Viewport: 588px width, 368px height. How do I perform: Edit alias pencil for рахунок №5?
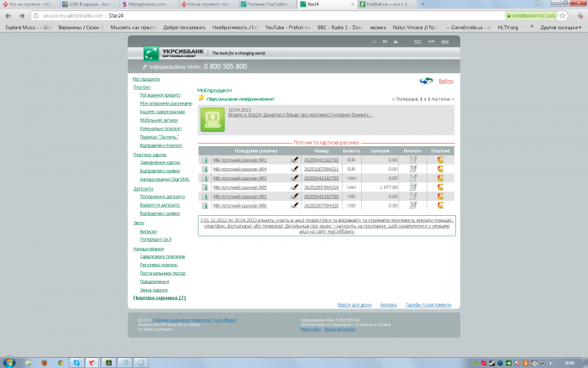294,187
